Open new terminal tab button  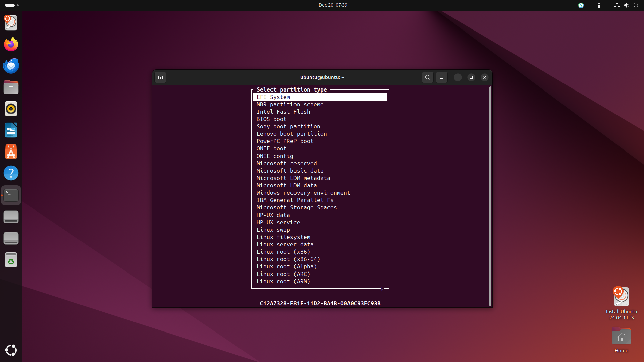(x=160, y=77)
